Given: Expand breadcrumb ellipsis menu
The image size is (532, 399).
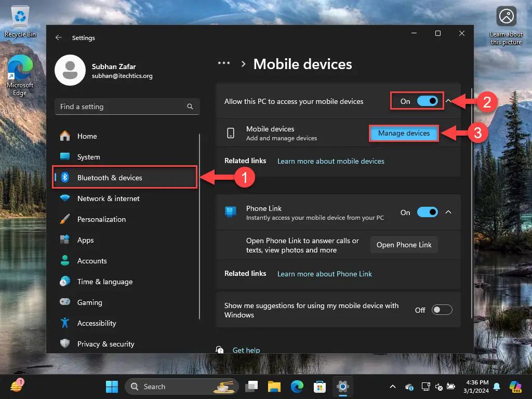Looking at the screenshot, I should pos(224,63).
